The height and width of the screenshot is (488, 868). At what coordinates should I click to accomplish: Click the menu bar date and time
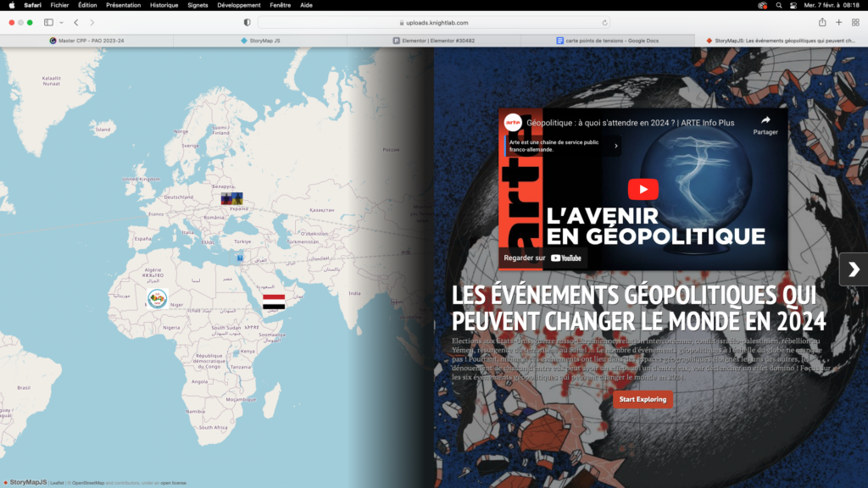(832, 5)
